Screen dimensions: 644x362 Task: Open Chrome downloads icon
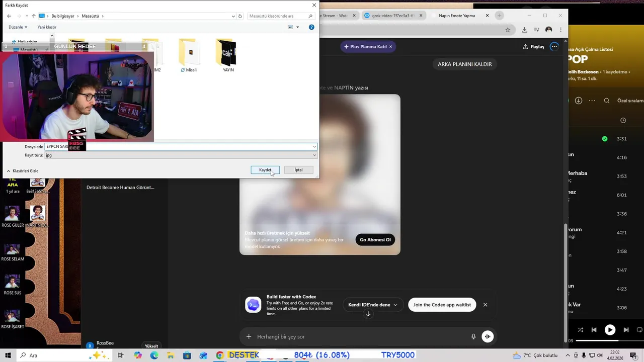pyautogui.click(x=524, y=30)
